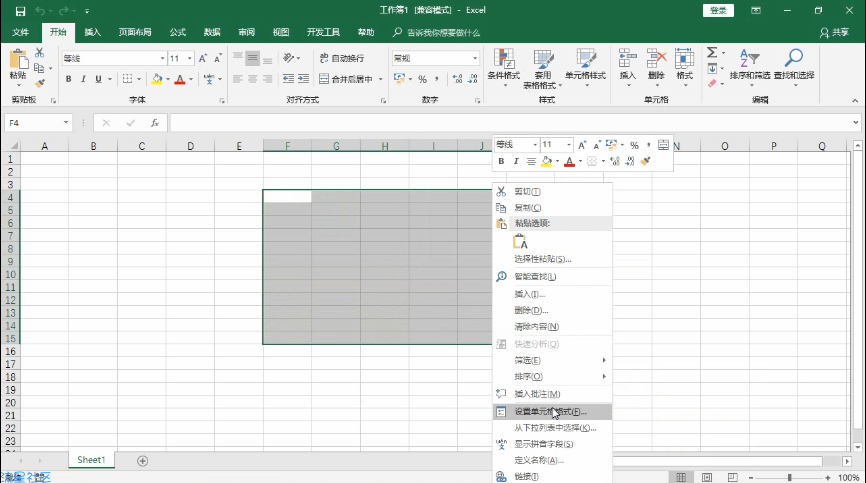Add a new sheet with the plus button

click(x=142, y=461)
